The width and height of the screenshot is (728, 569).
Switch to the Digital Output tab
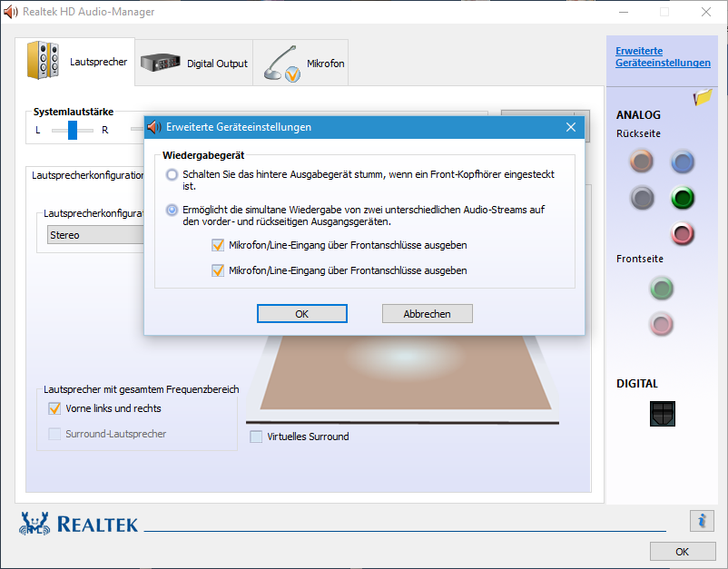click(194, 63)
